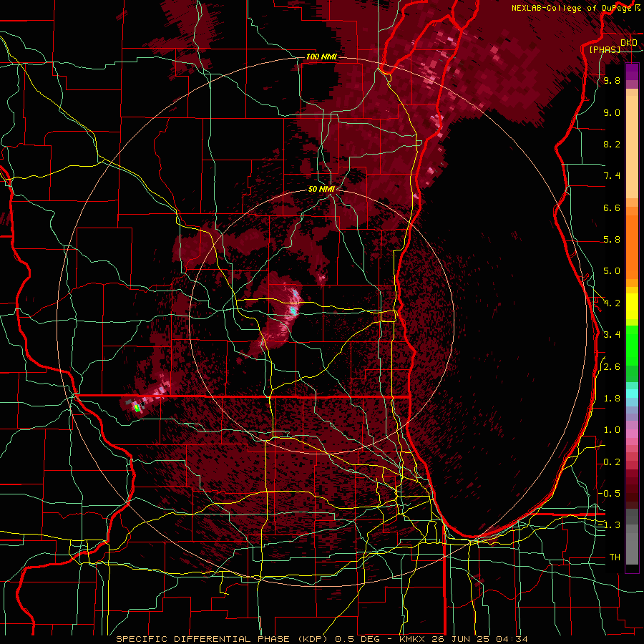Click the -1.3 legend value
The width and height of the screenshot is (644, 644).
click(x=609, y=525)
